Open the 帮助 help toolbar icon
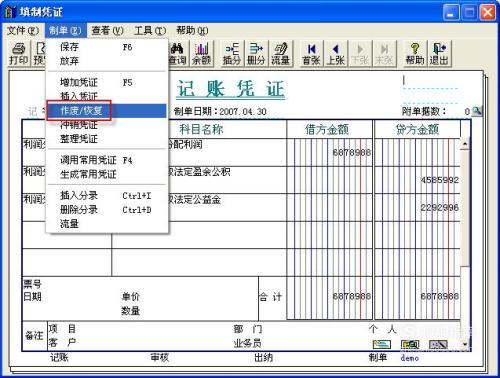 (x=415, y=54)
